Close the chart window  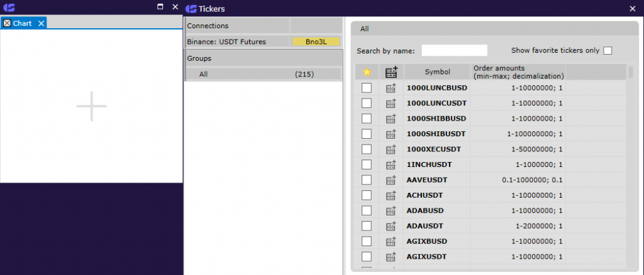pyautogui.click(x=175, y=6)
